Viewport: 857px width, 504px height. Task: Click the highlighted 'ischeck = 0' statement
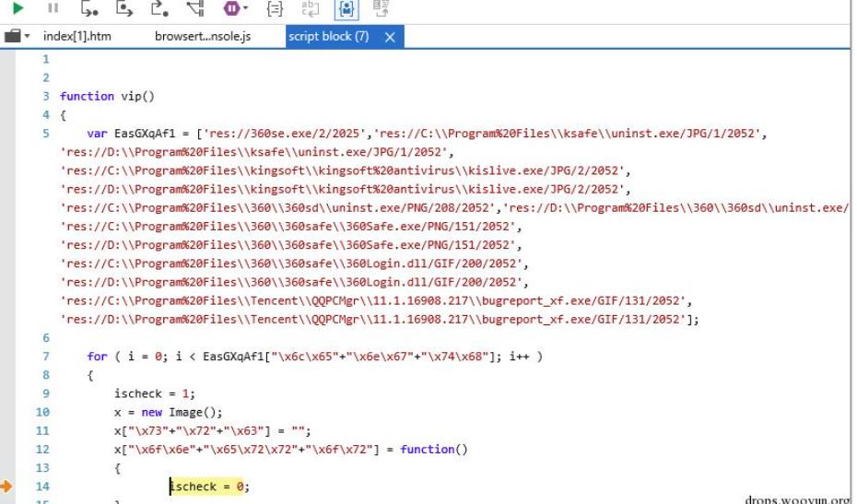[206, 486]
